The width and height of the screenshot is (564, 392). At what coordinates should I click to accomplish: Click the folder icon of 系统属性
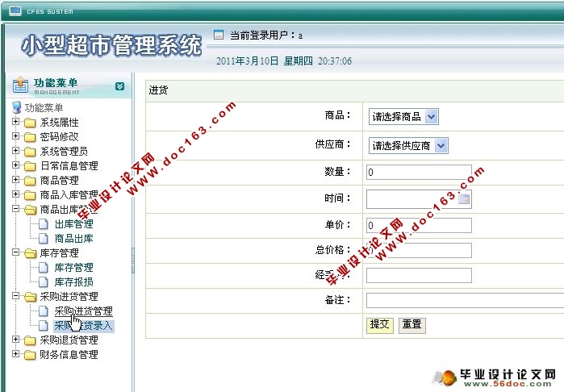[x=30, y=123]
